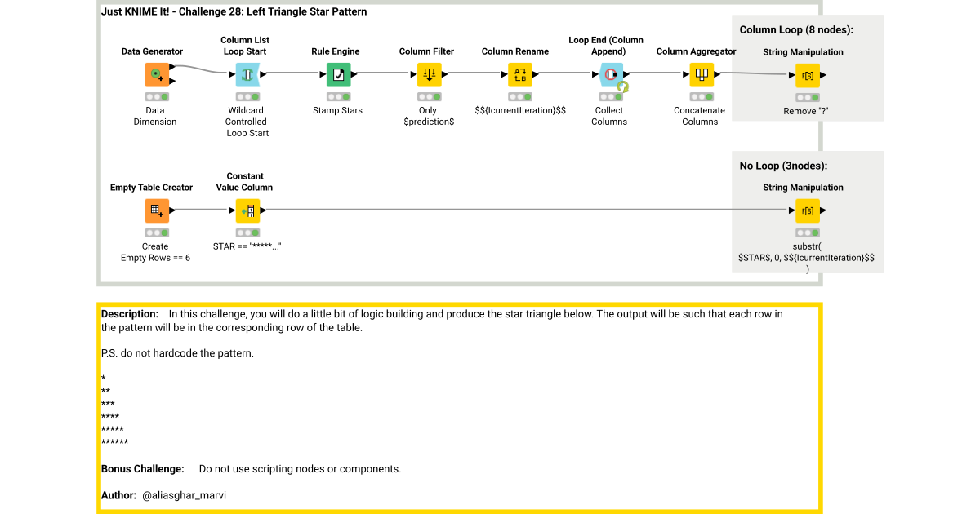The height and width of the screenshot is (514, 980).
Task: Select the Column Filter node
Action: pyautogui.click(x=428, y=74)
